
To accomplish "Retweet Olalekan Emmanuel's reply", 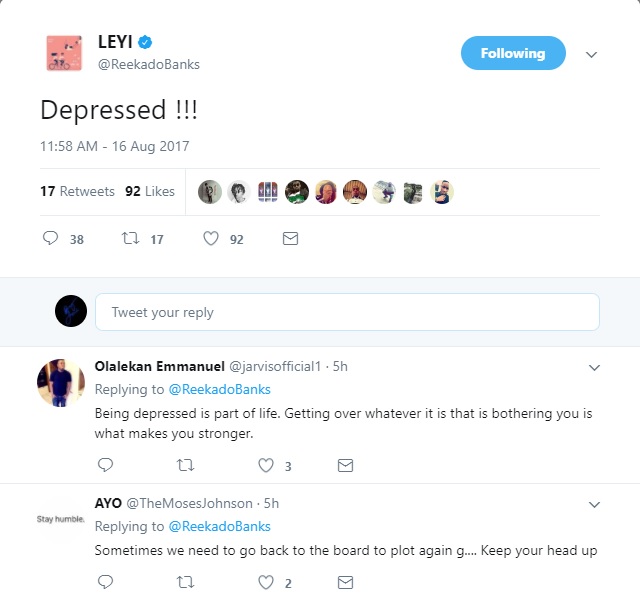I will pos(185,465).
